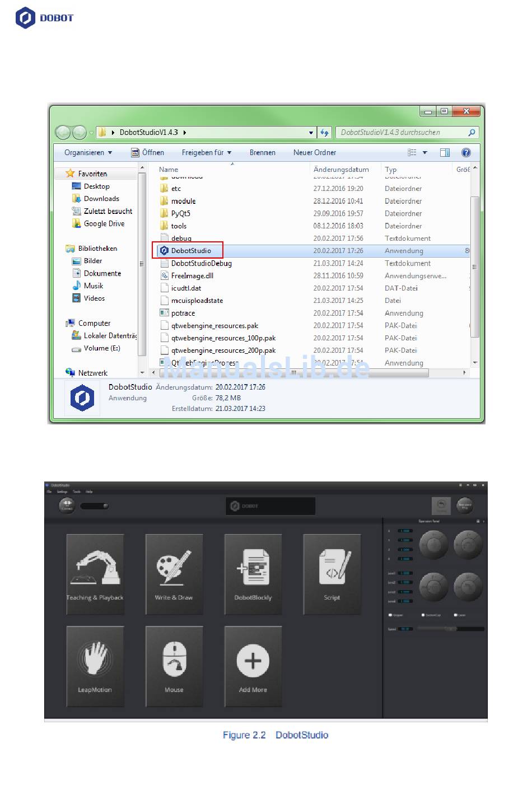Open the Settings menu in DobotStudio

click(62, 492)
